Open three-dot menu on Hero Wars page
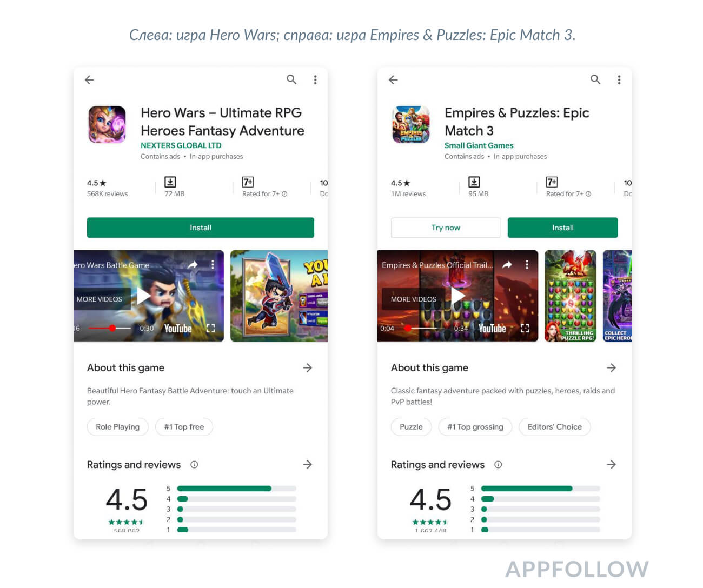The height and width of the screenshot is (588, 703). pos(315,80)
